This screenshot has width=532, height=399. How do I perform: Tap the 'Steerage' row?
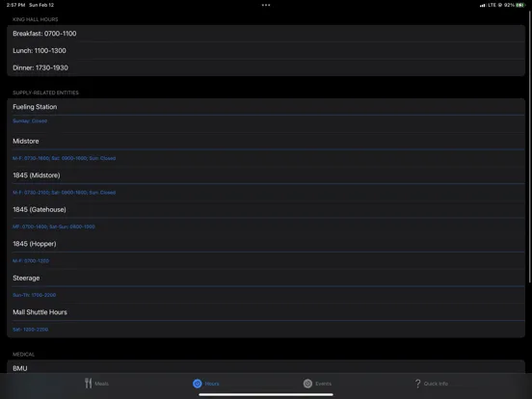(x=266, y=278)
